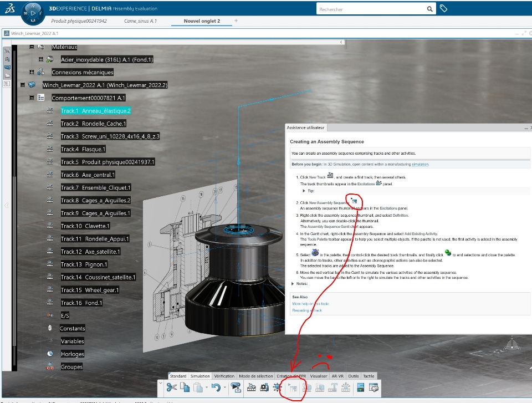Select Track.3 Screw_uni_10228 tree item
This screenshot has width=532, height=403.
coord(110,136)
